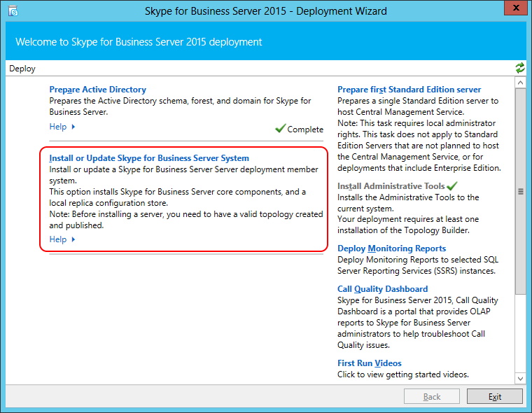Click the Deploy breadcrumb label
Screen dimensions: 532x413
point(22,69)
